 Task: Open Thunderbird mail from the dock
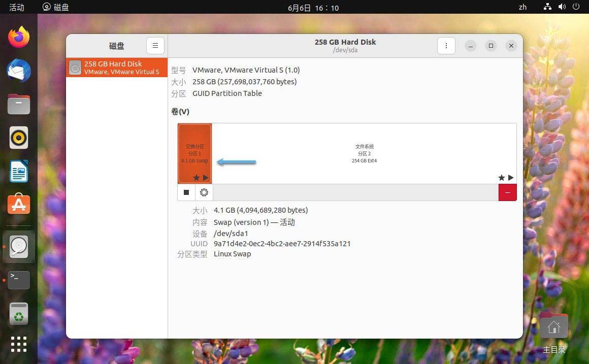tap(18, 71)
